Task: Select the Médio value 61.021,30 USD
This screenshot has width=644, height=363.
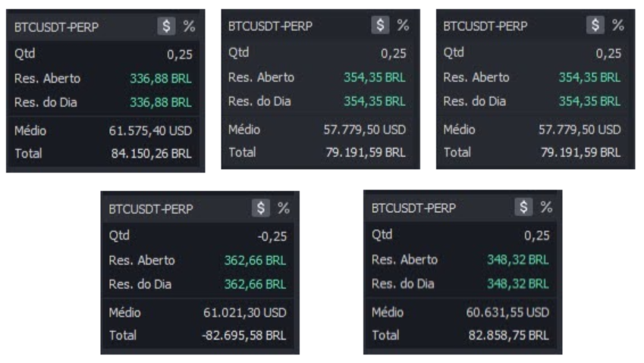Action: 245,313
